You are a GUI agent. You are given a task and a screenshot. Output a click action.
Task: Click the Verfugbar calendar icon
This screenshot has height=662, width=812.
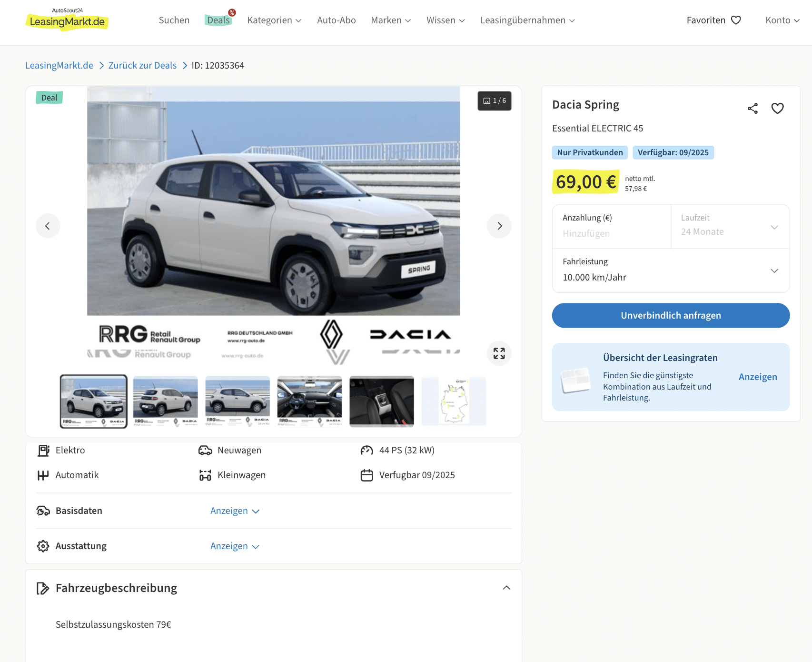pos(366,475)
